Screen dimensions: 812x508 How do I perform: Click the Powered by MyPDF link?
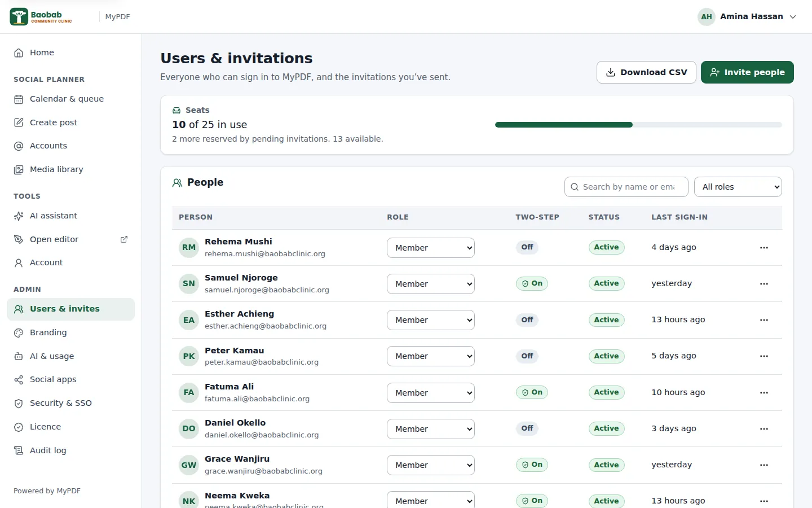(x=47, y=491)
